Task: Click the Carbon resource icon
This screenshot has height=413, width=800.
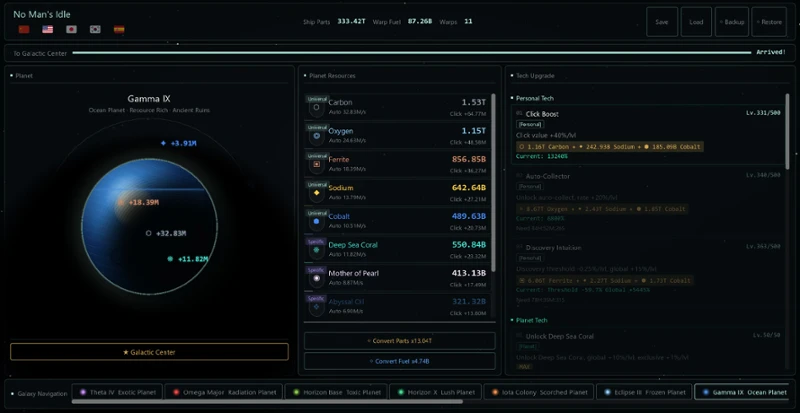Action: tap(317, 108)
